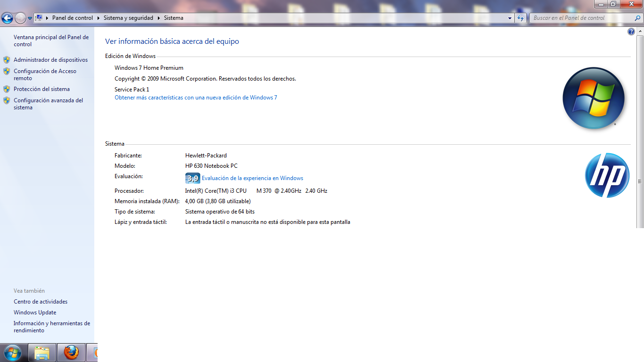Click the 4,00 GB installed memory value
The width and height of the screenshot is (644, 362).
(218, 201)
